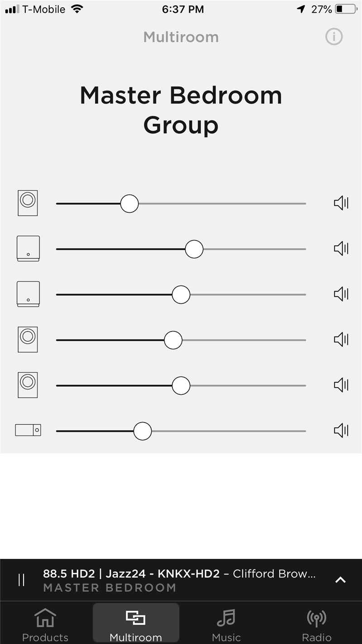Click the first speaker's volume slider knob

[x=129, y=204]
